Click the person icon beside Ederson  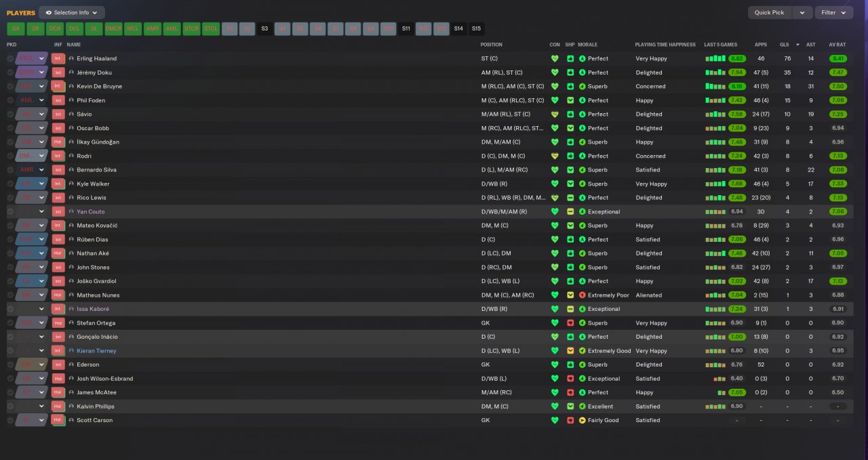pyautogui.click(x=71, y=365)
